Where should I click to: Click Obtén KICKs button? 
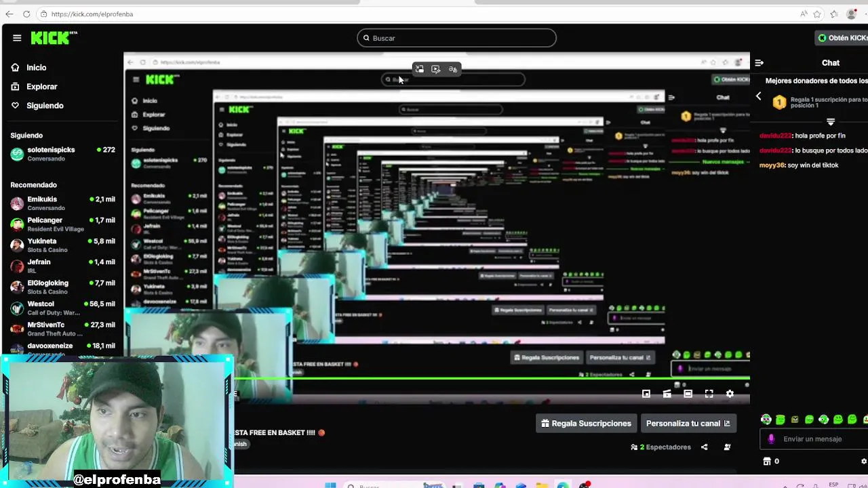[x=842, y=38]
